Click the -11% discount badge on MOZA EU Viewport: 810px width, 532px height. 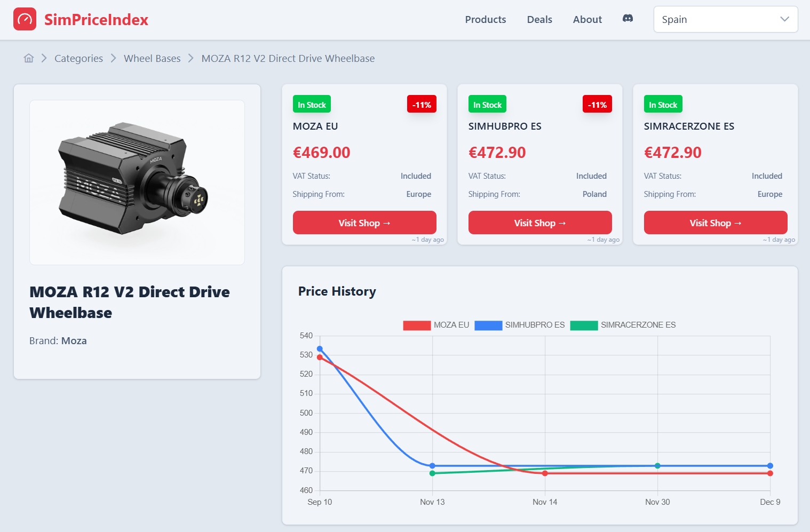coord(422,104)
